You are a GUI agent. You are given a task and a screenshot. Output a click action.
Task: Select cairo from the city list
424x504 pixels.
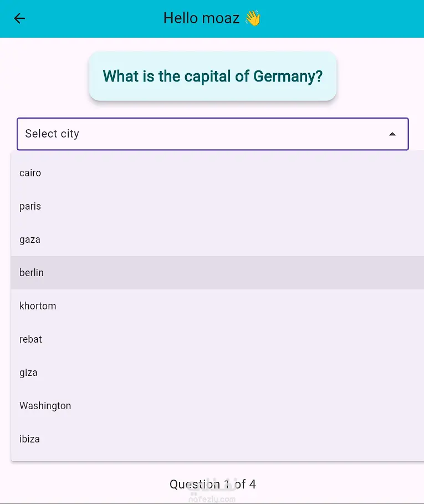(x=30, y=172)
